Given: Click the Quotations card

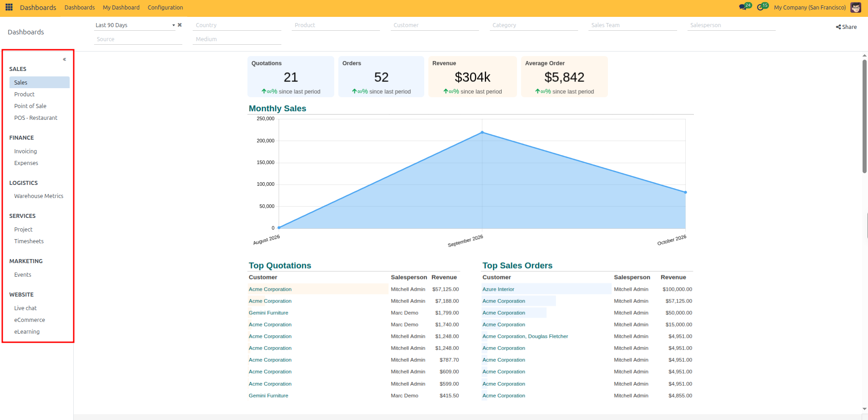Looking at the screenshot, I should point(291,76).
